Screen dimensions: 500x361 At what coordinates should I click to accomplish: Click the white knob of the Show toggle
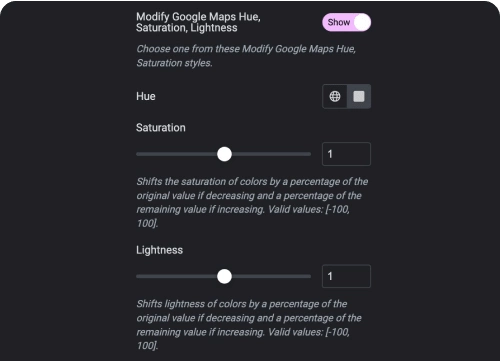362,22
